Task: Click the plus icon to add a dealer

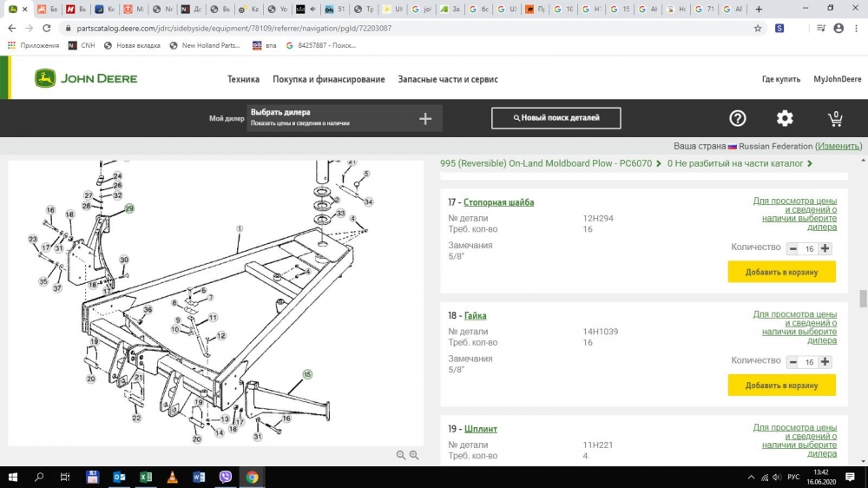Action: [425, 119]
